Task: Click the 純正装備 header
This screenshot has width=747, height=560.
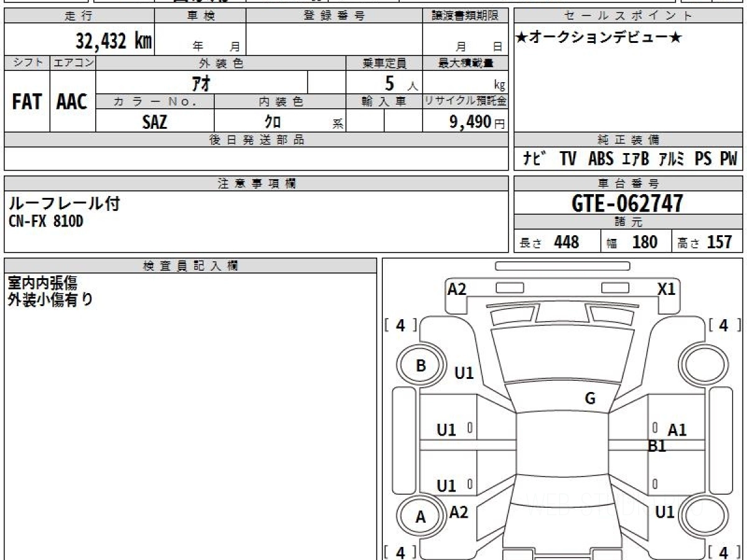Action: pyautogui.click(x=629, y=140)
